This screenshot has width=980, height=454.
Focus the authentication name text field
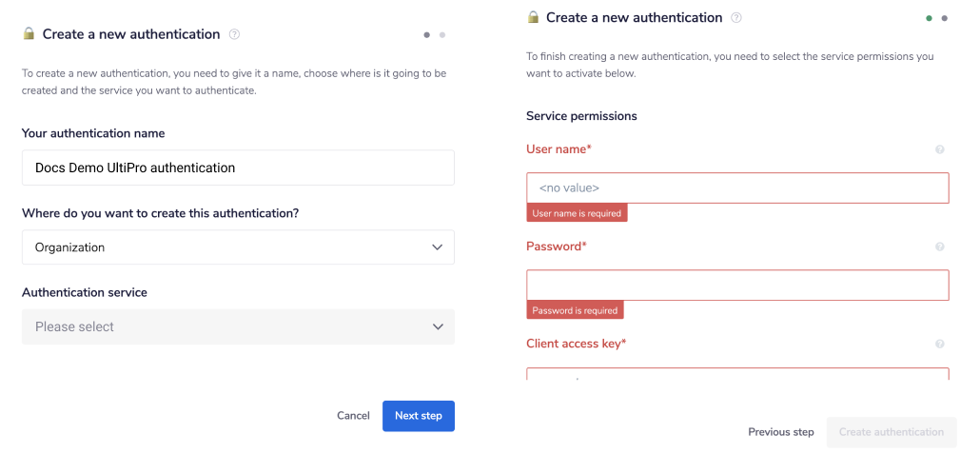238,168
